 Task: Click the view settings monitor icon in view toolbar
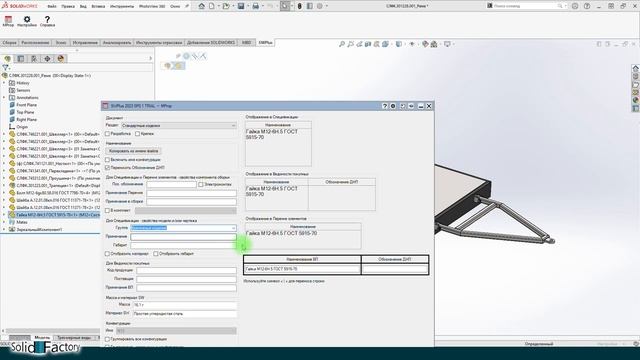(x=447, y=44)
